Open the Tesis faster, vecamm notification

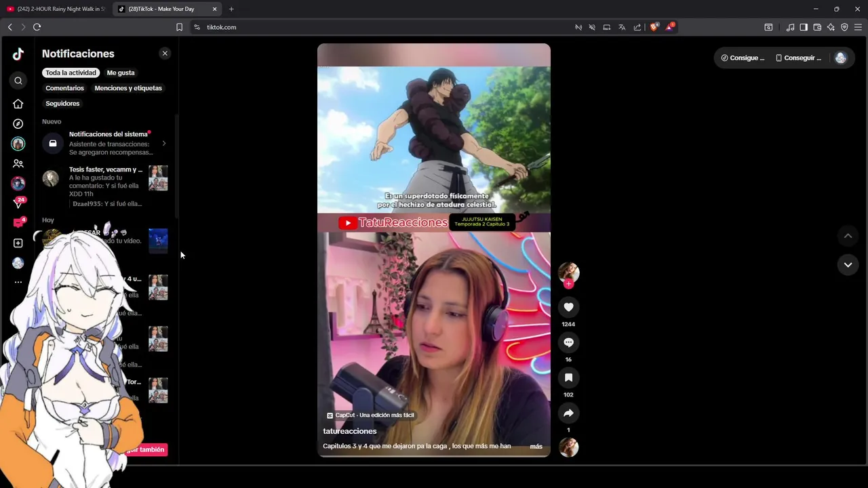tap(105, 186)
